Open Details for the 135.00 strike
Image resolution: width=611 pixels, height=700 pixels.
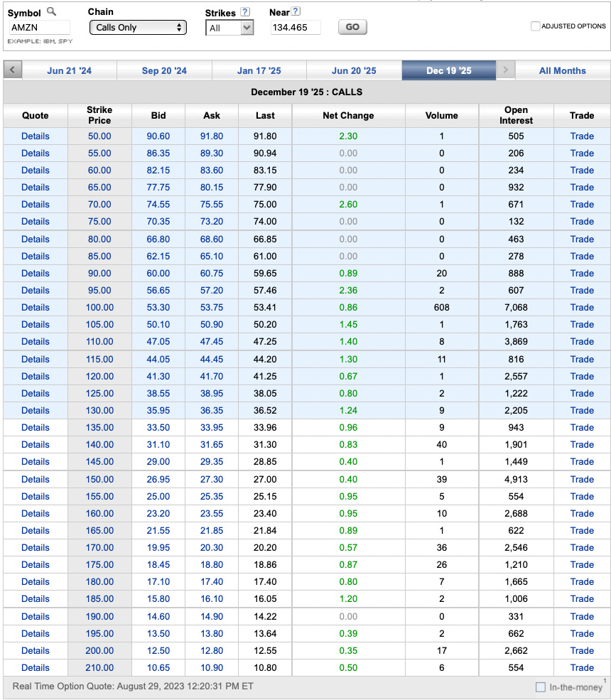36,427
